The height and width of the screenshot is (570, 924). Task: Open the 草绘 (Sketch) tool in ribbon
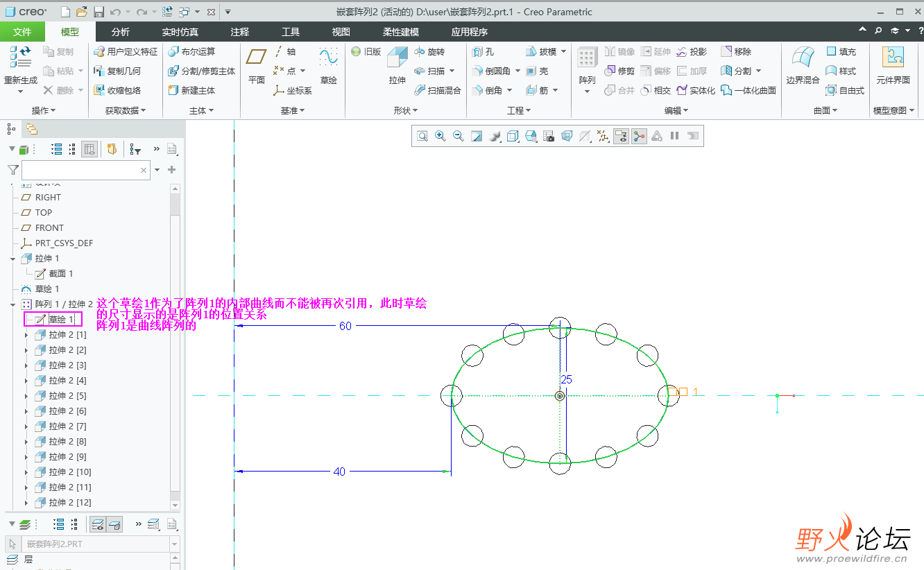328,66
